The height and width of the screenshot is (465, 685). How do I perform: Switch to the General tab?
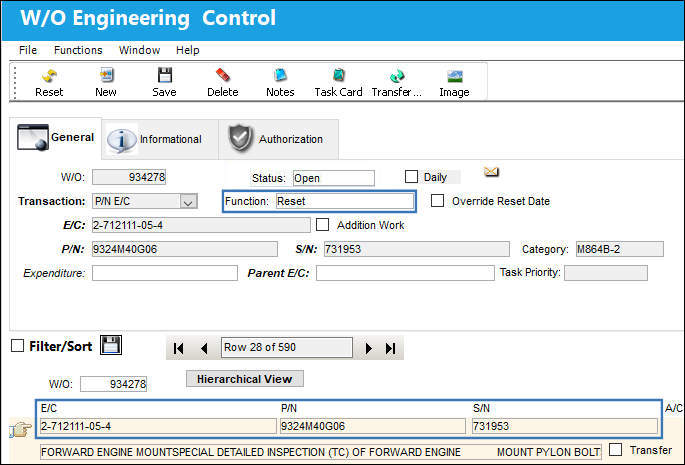(56, 138)
